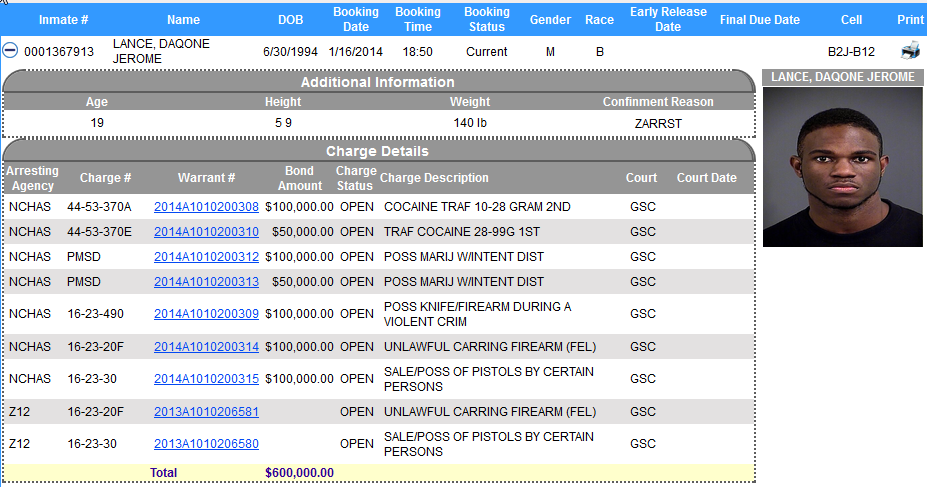Select the Charge Details section header

[x=378, y=151]
